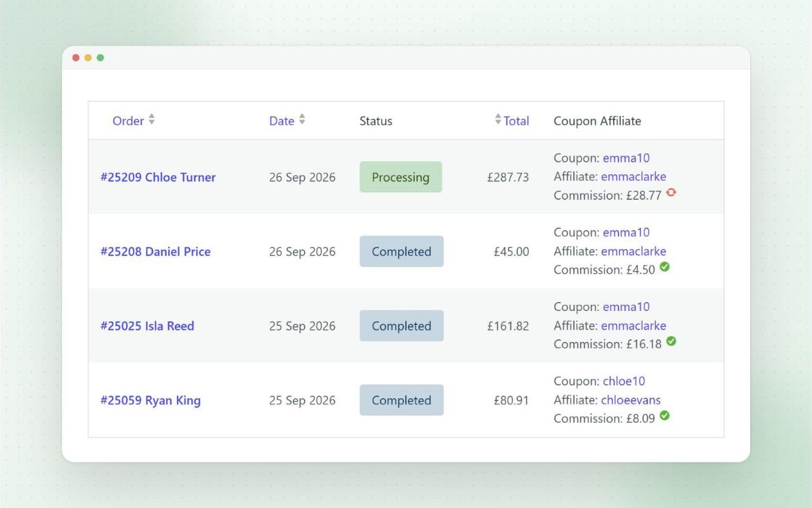Click the green check icon beside Commission £16.18
The width and height of the screenshot is (812, 508).
(x=671, y=341)
